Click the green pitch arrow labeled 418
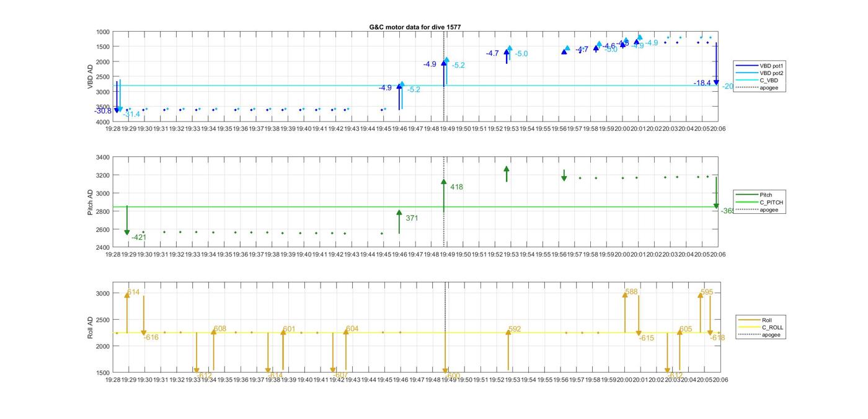Viewport: 868px width, 419px height. (444, 195)
